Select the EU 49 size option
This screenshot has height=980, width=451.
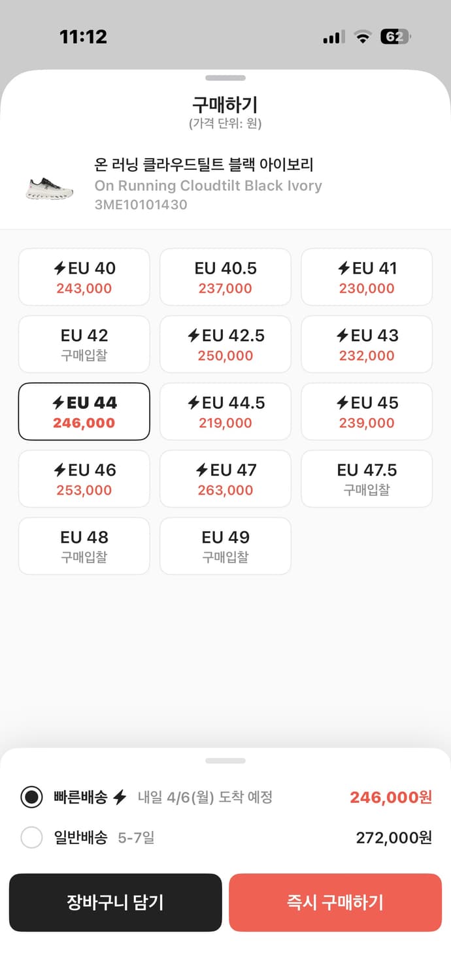225,546
